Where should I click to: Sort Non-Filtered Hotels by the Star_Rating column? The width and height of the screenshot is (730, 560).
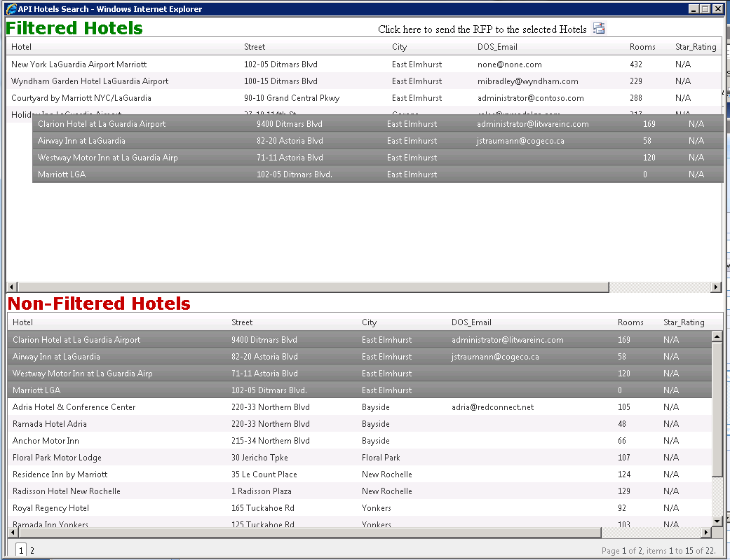tap(684, 322)
